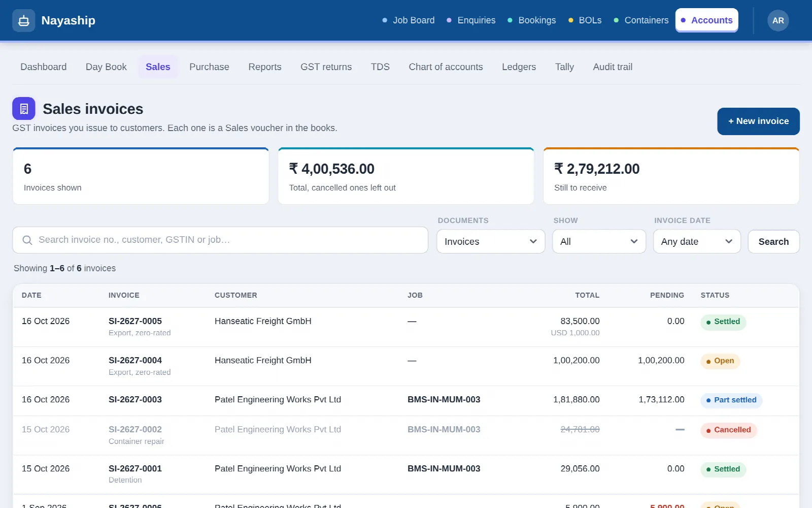Click the Settled badge on SI-2627-0005 row
812x508 pixels.
click(723, 322)
